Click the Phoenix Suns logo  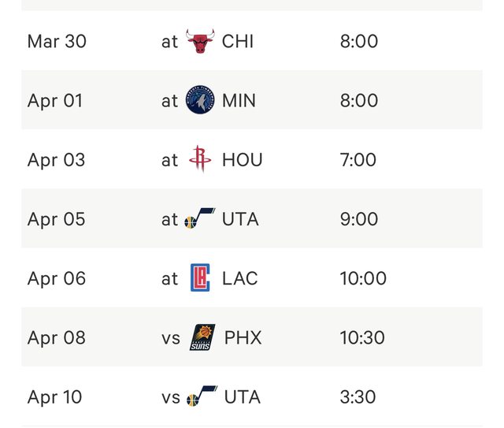tap(202, 337)
